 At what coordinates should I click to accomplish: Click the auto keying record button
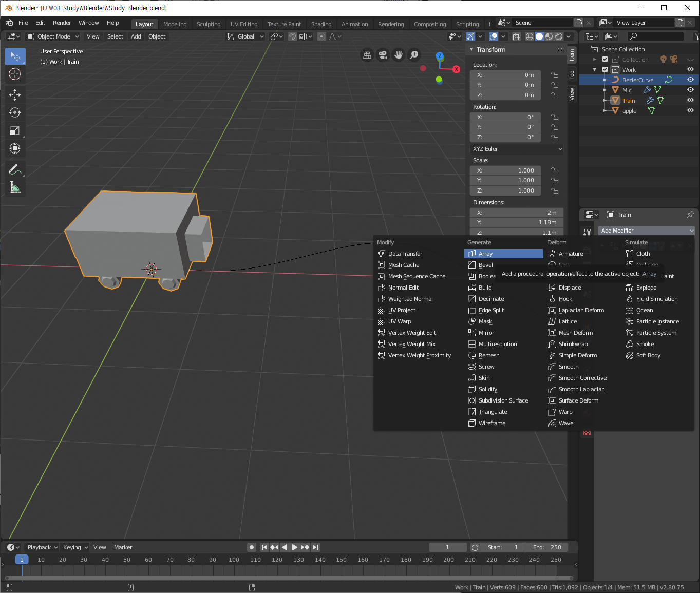click(252, 547)
